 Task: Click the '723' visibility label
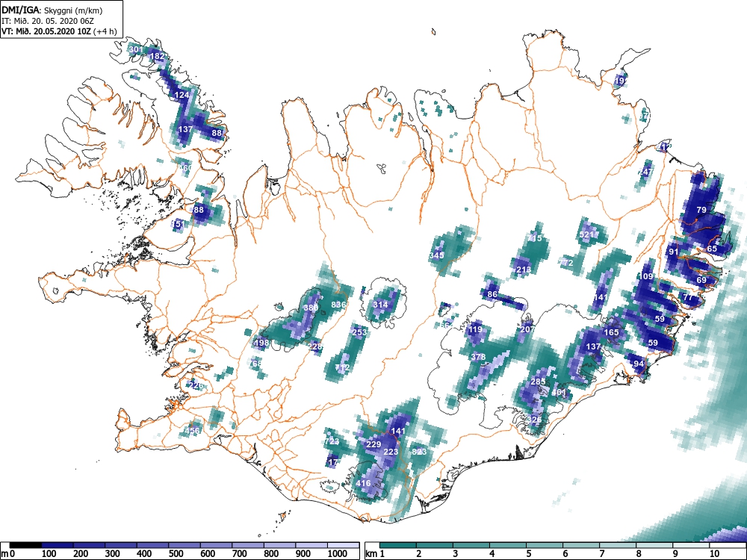tap(332, 441)
